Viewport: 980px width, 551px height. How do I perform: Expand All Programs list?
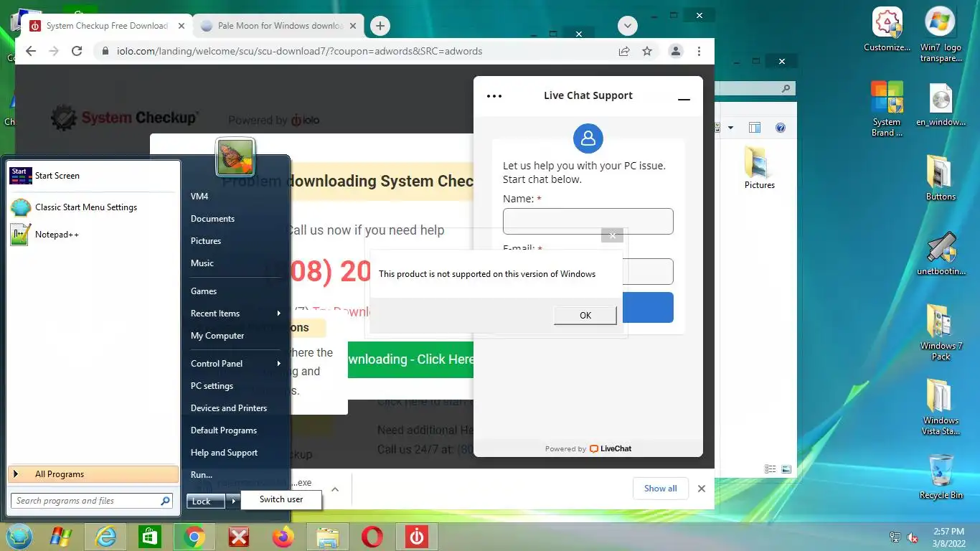tap(93, 474)
